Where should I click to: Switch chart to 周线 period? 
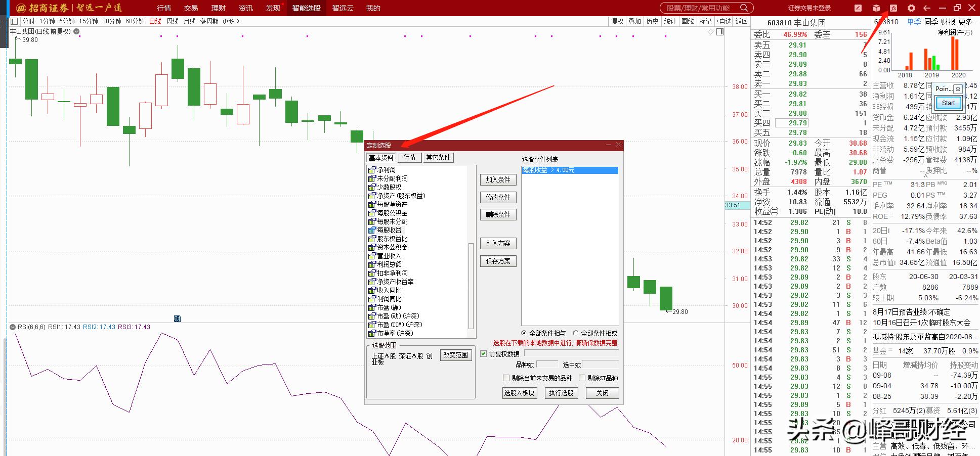173,21
